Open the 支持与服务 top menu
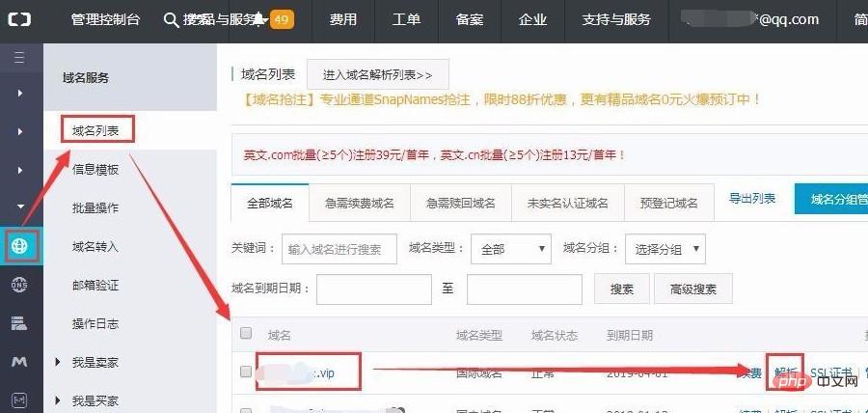The width and height of the screenshot is (868, 413). pos(616,20)
